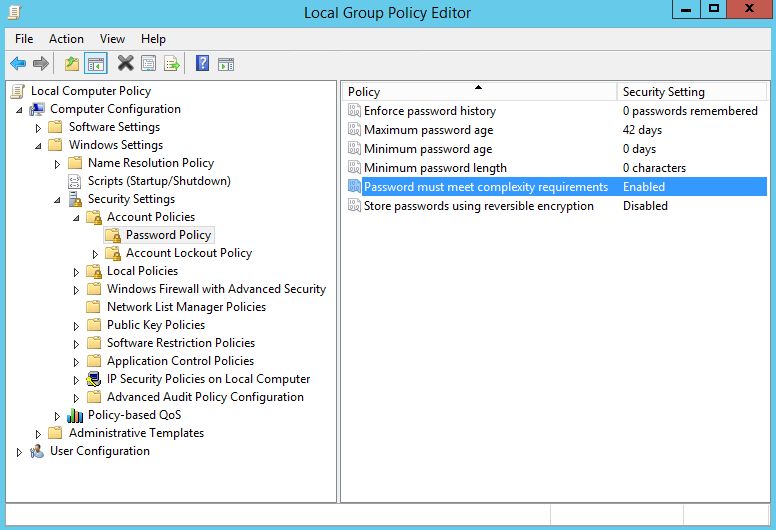This screenshot has width=776, height=530.
Task: Open the View menu
Action: coord(112,39)
